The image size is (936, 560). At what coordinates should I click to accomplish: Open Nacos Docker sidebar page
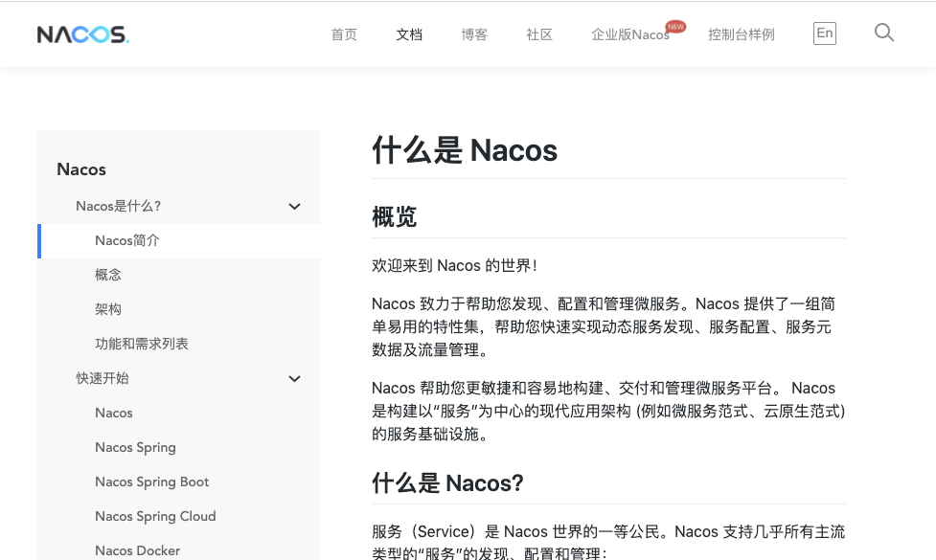tap(137, 550)
